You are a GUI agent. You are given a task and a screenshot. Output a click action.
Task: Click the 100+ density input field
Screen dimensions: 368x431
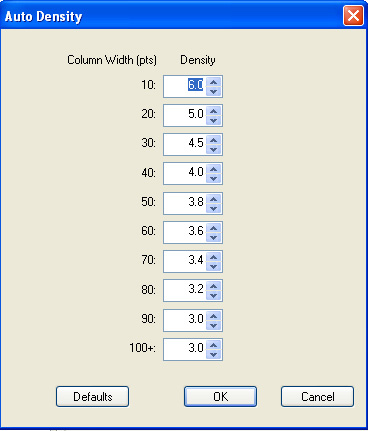coord(184,349)
